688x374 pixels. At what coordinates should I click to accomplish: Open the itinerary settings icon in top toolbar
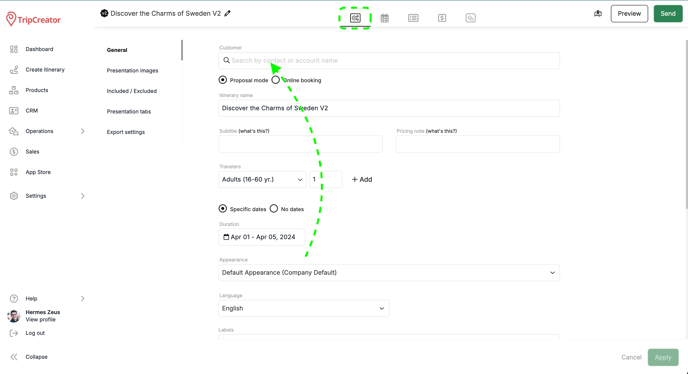click(355, 18)
